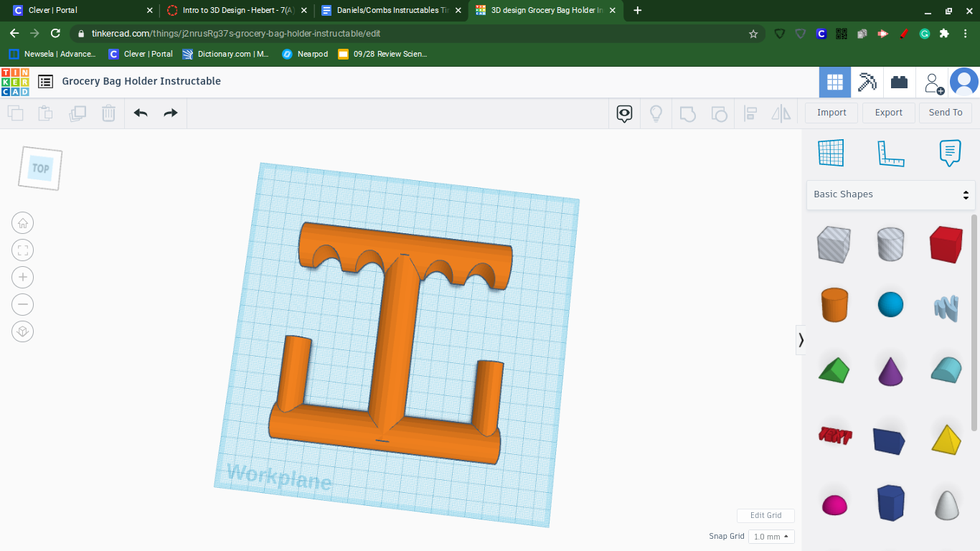The width and height of the screenshot is (980, 551).
Task: Pick the light blue Scribble shape
Action: (946, 307)
